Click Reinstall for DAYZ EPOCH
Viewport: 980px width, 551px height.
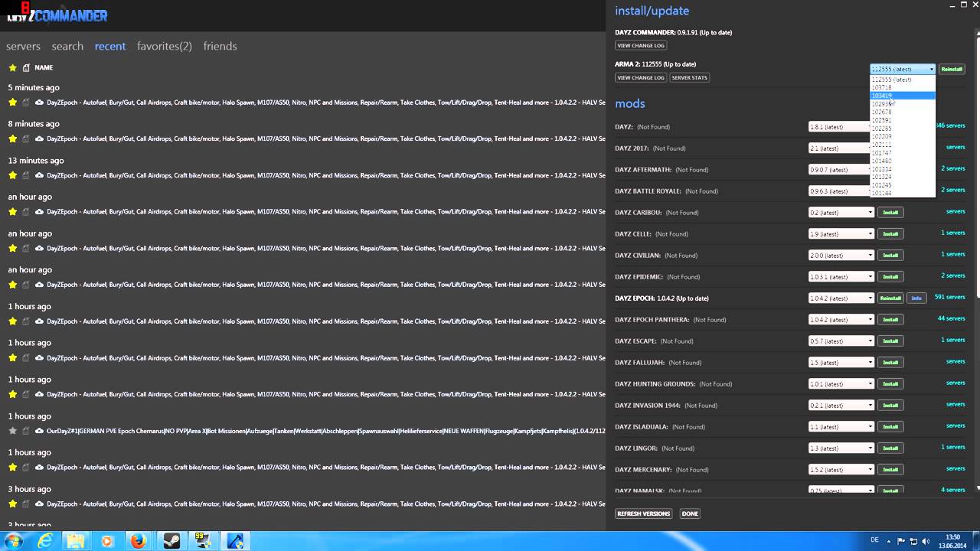tap(890, 298)
